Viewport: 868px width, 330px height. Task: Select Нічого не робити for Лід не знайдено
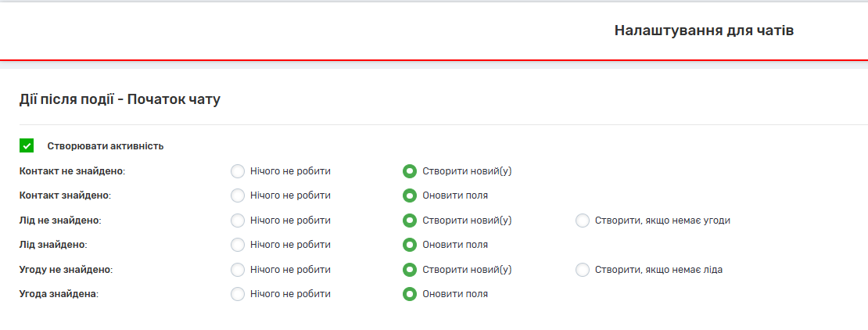tap(238, 221)
